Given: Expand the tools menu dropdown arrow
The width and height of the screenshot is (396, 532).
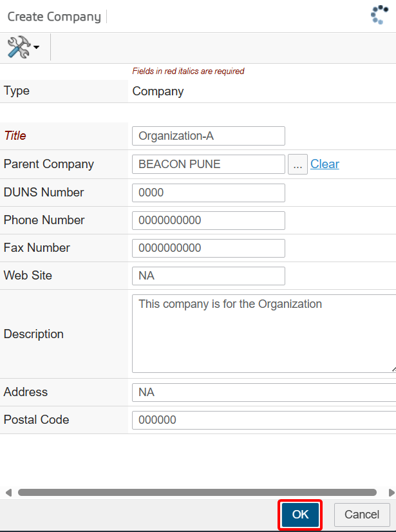Looking at the screenshot, I should pyautogui.click(x=37, y=48).
